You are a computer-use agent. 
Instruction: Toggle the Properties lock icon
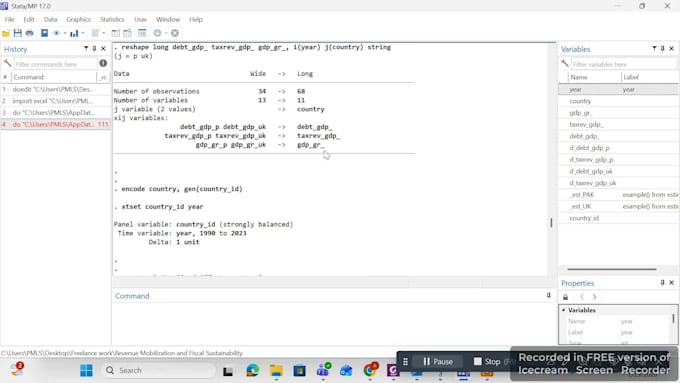(x=566, y=297)
